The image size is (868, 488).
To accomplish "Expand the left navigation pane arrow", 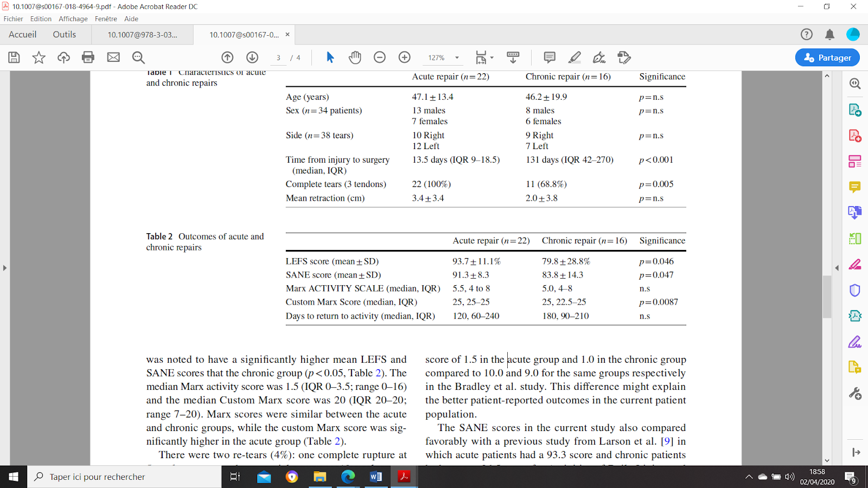I will tap(5, 268).
